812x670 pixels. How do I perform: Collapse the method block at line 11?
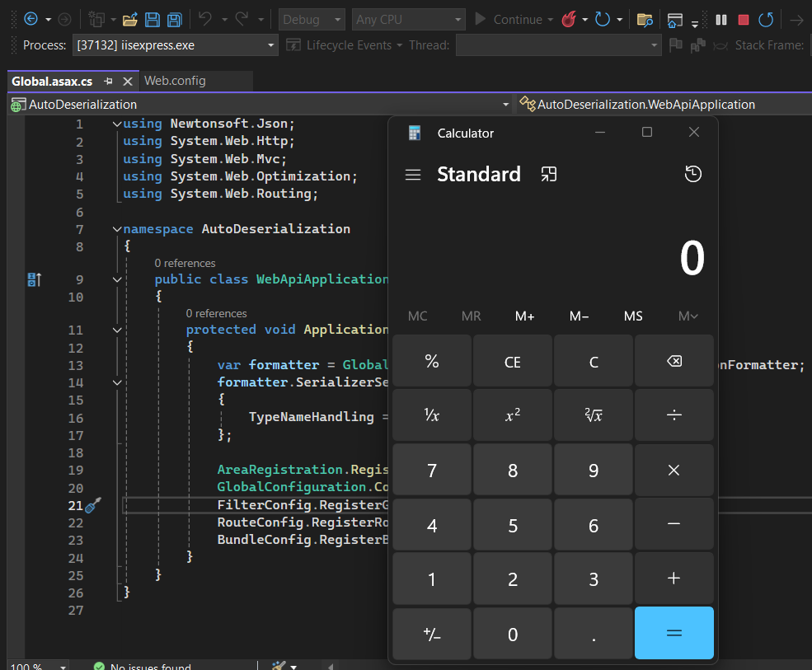point(117,330)
